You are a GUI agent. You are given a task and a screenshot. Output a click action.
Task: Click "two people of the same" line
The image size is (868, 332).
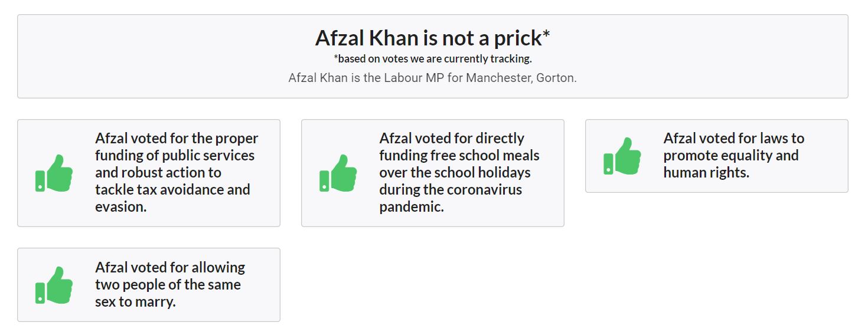(168, 284)
